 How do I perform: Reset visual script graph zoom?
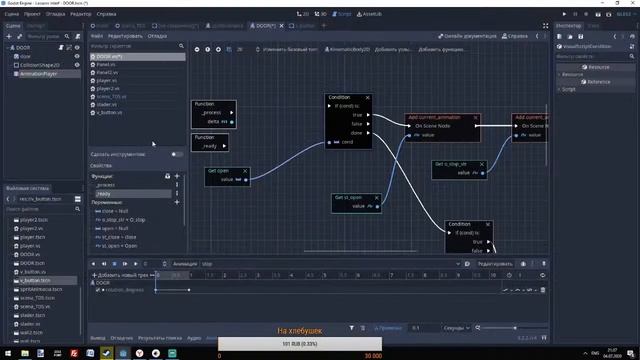[x=207, y=49]
